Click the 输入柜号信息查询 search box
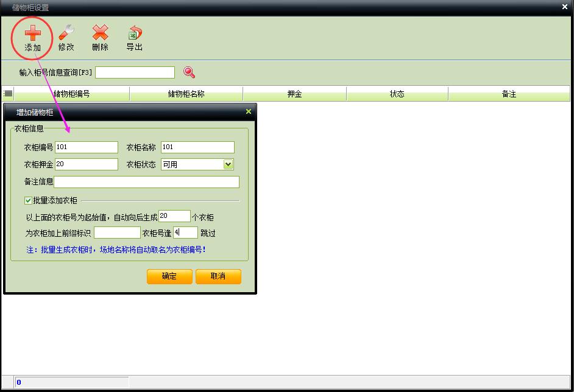Screen dimensions: 574x392 point(135,72)
